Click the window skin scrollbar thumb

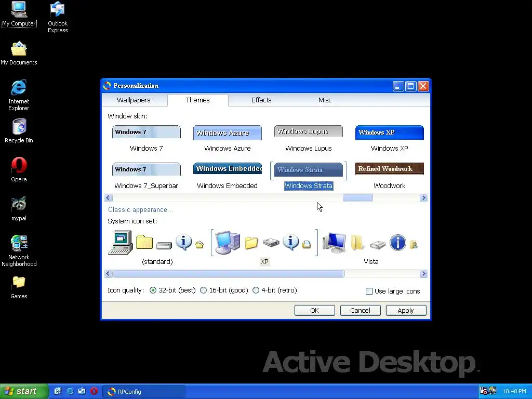coord(357,198)
